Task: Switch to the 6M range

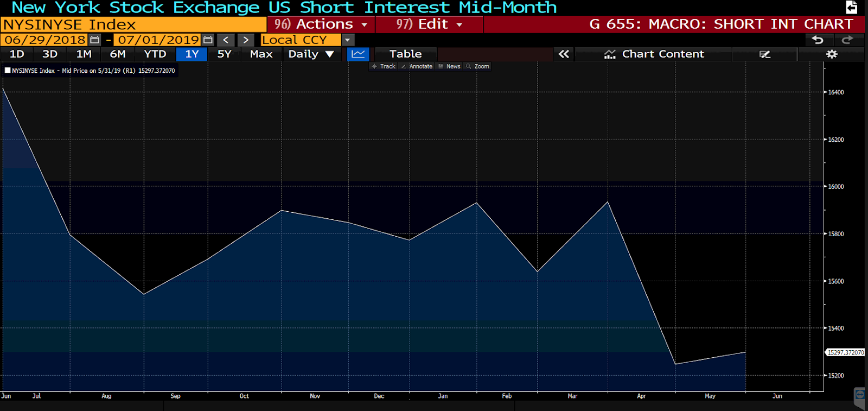Action: [118, 54]
